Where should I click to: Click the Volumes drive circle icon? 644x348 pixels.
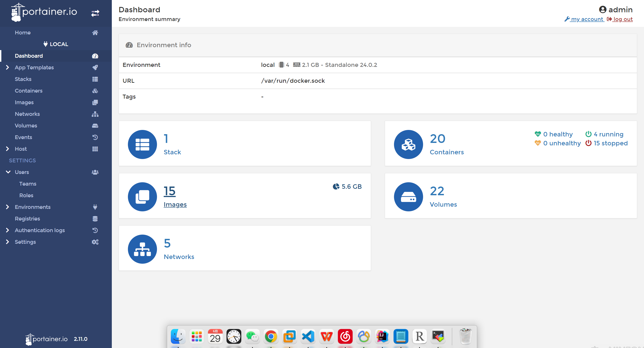point(408,197)
